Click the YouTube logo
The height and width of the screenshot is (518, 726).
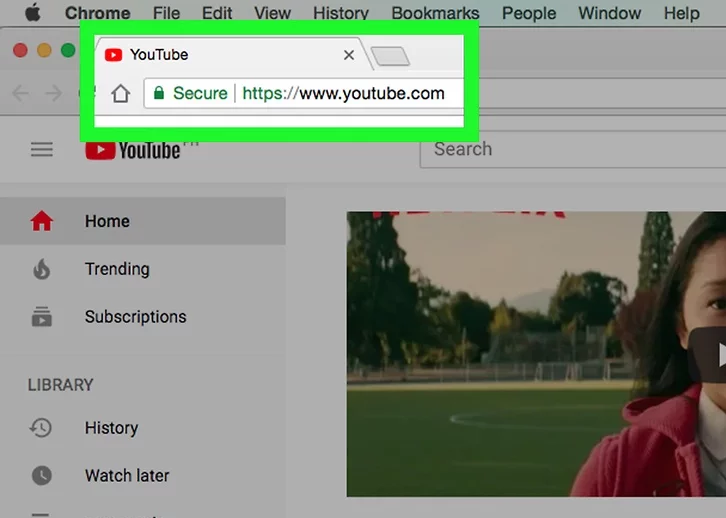click(132, 150)
